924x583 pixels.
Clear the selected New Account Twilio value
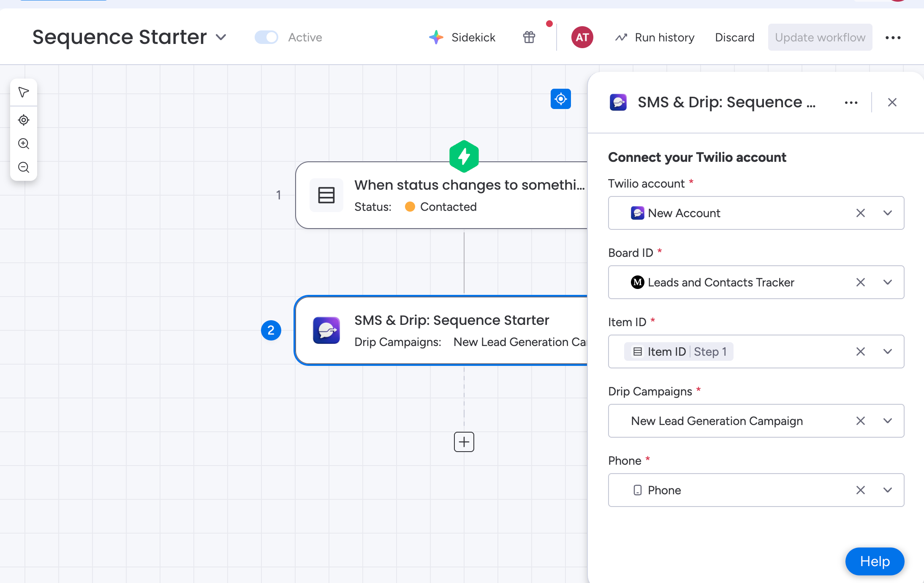861,213
